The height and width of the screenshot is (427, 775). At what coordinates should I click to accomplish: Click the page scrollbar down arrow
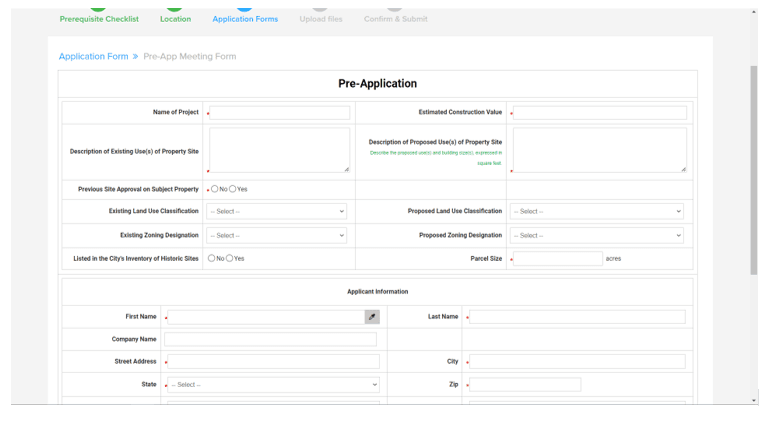tap(754, 400)
